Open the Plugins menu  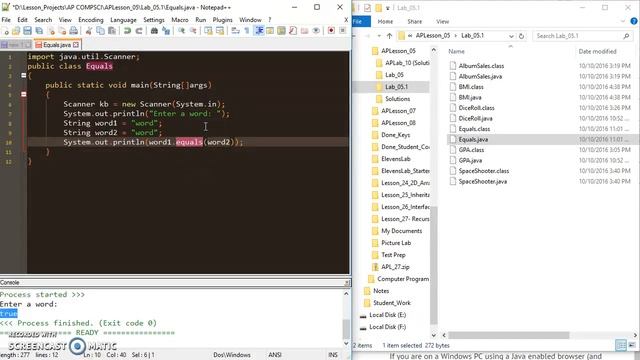coord(222,20)
